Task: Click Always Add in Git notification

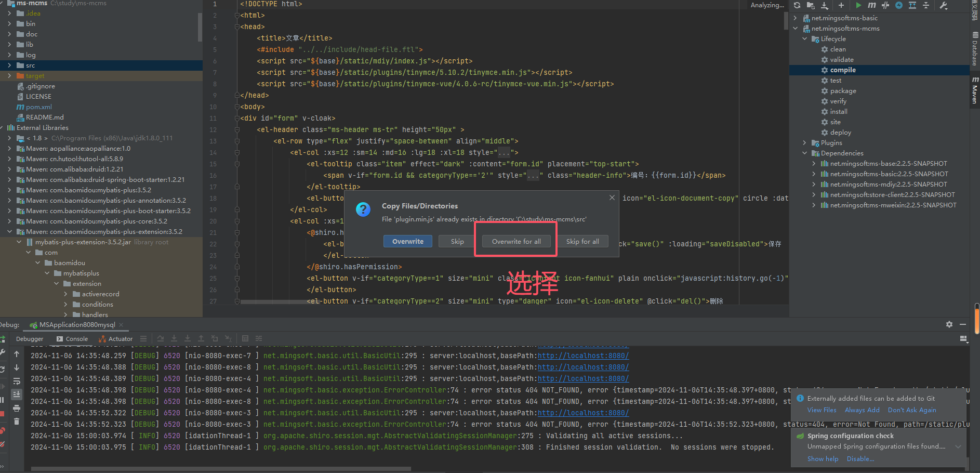Action: (862, 410)
